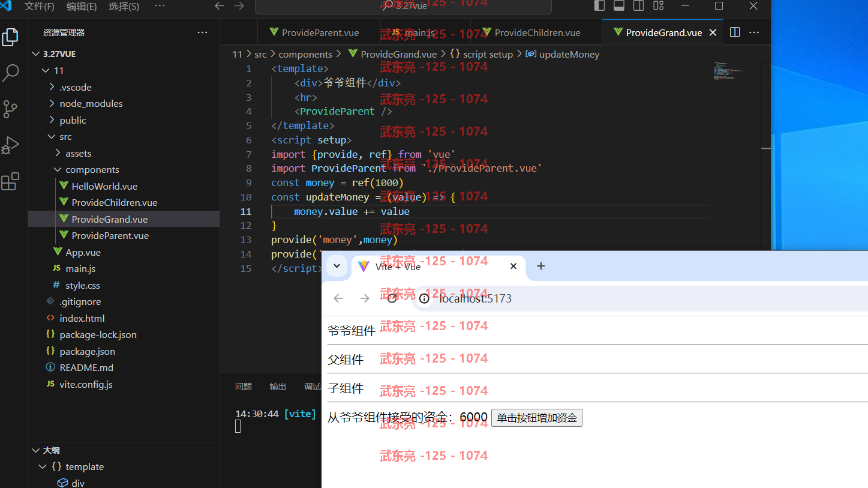Close the Vite + Vue browser tab
The height and width of the screenshot is (488, 868).
(513, 266)
